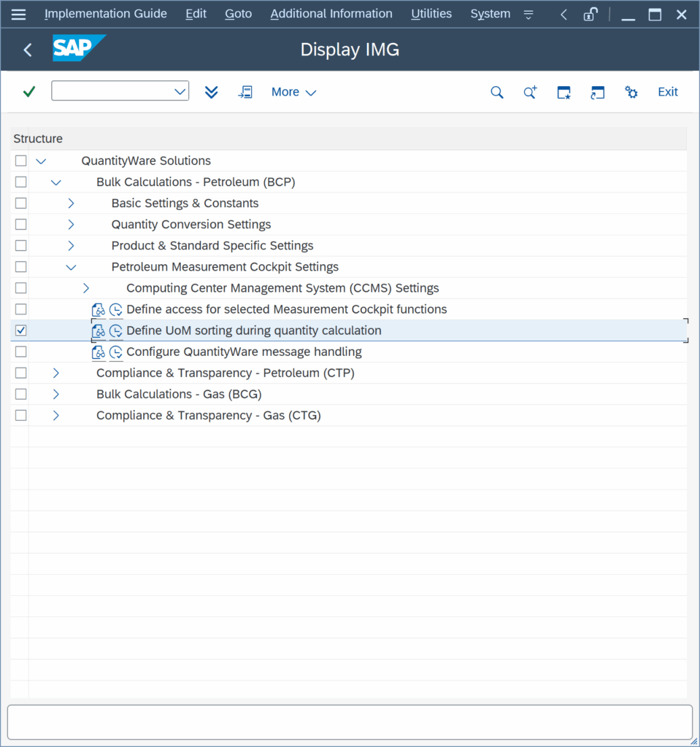
Task: Execute activity icon for UoM sorting row
Action: pos(116,330)
